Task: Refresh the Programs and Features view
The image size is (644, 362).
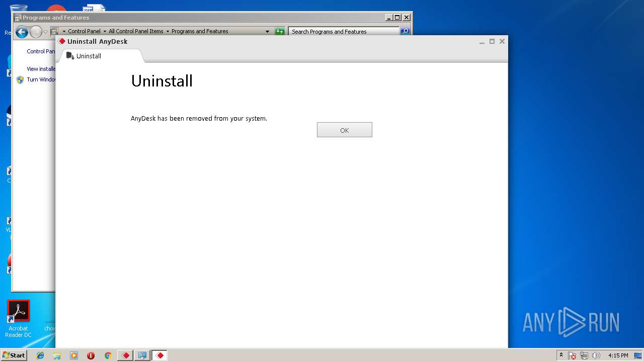Action: [280, 31]
